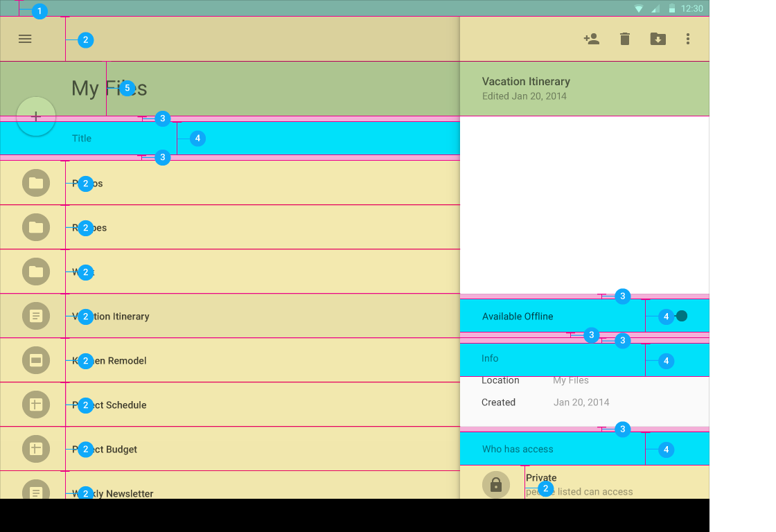Tap the floating plus add button
The width and height of the screenshot is (776, 532).
coord(36,117)
